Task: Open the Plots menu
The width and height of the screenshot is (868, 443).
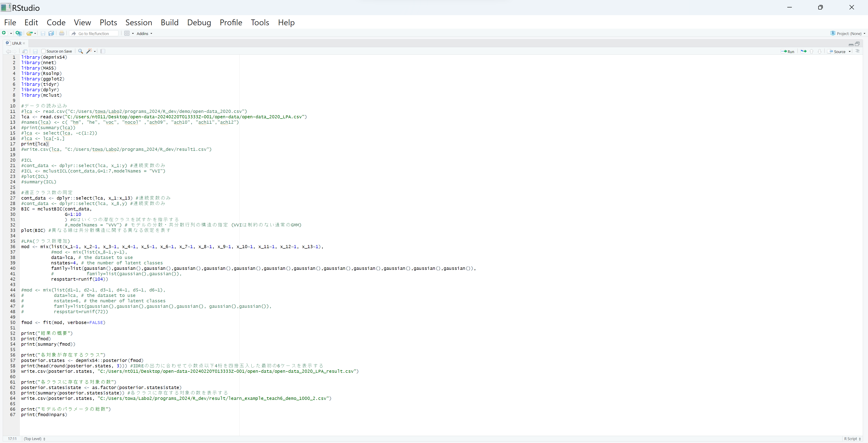Action: tap(108, 23)
